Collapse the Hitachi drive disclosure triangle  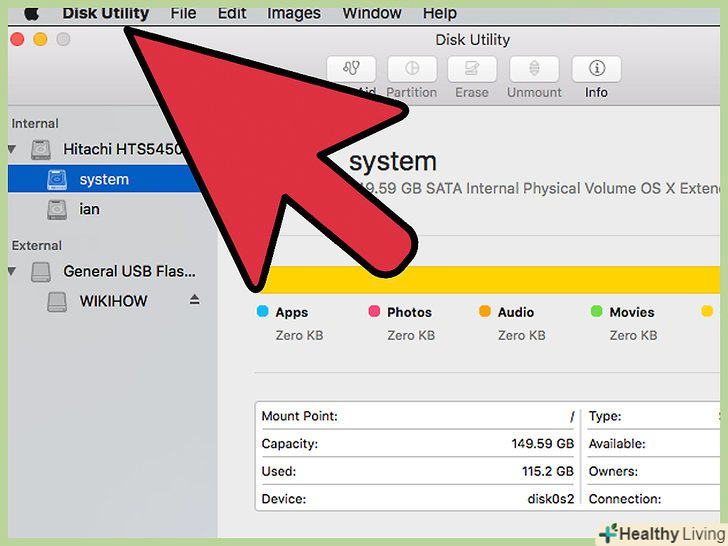(13, 150)
